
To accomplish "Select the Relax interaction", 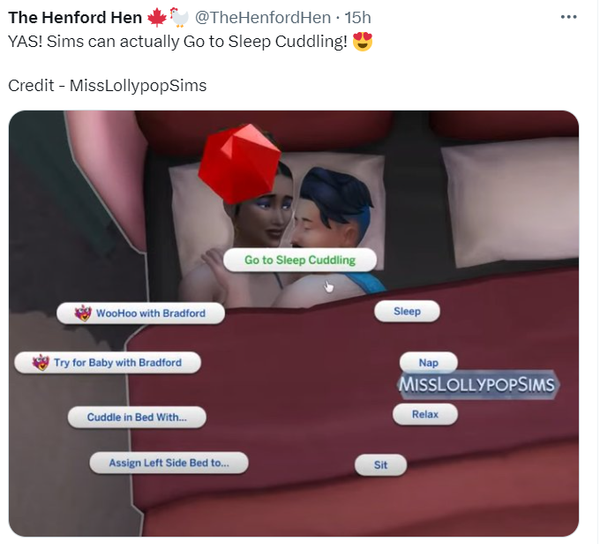I will (x=425, y=414).
